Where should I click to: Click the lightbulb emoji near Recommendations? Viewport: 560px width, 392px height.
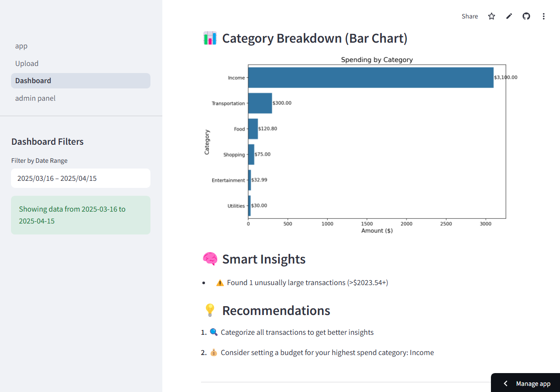210,310
